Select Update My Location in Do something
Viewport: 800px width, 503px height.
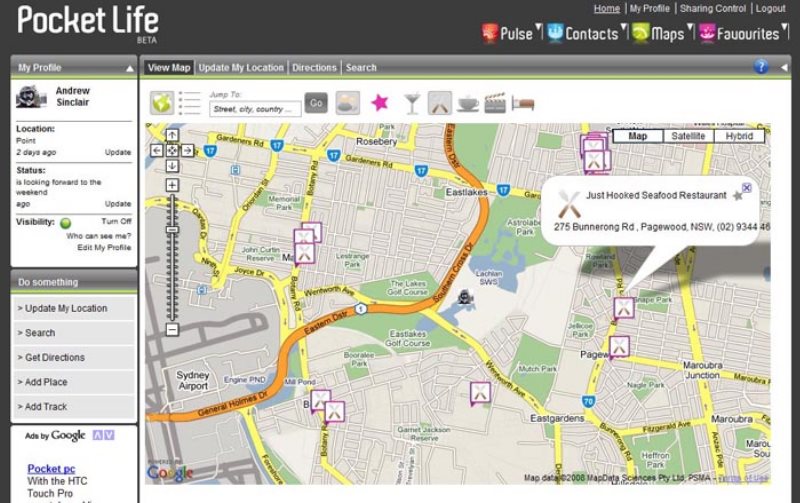[74, 308]
